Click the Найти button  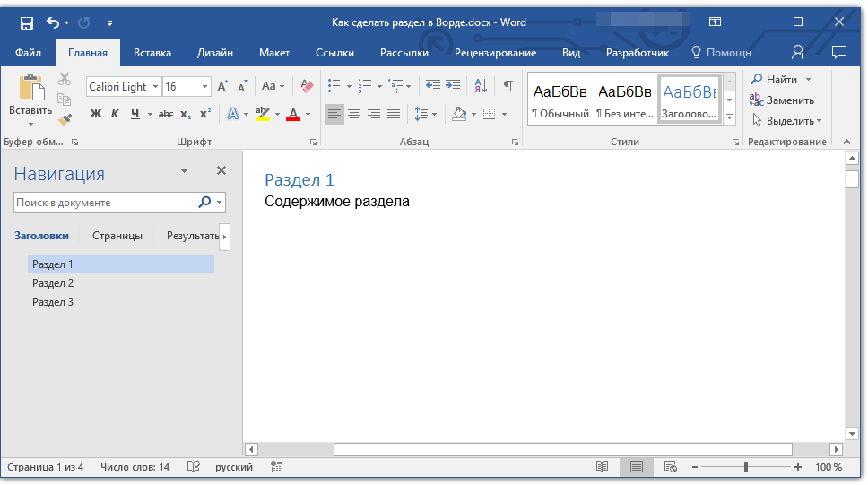[776, 80]
